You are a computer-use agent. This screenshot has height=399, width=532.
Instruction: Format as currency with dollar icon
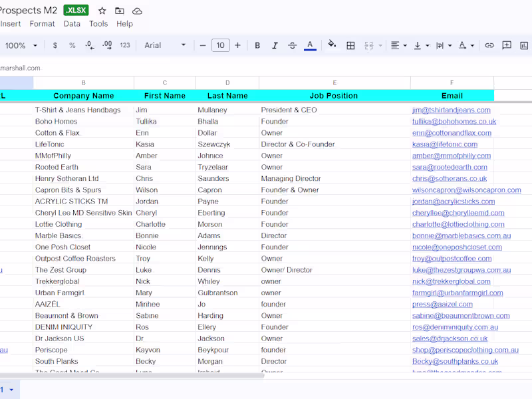[x=55, y=45]
